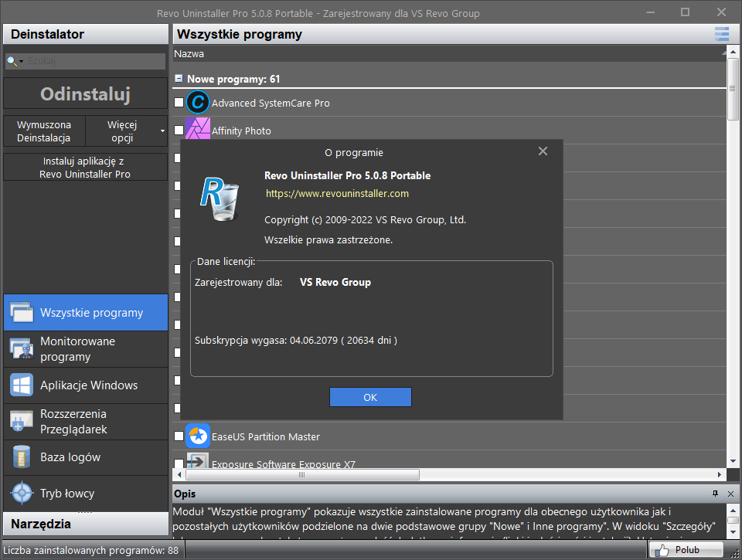Open the search options dropdown arrow

tap(22, 62)
